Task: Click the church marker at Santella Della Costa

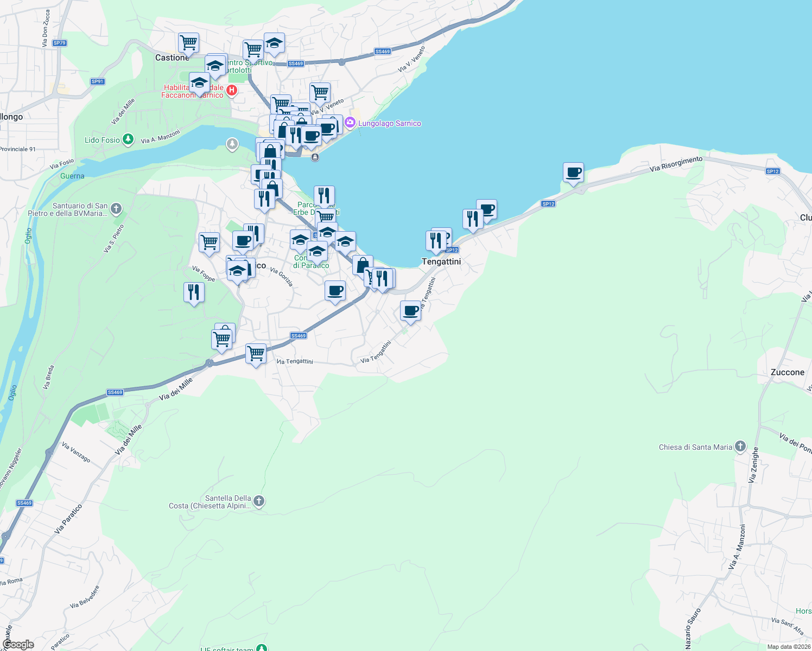Action: click(x=258, y=500)
